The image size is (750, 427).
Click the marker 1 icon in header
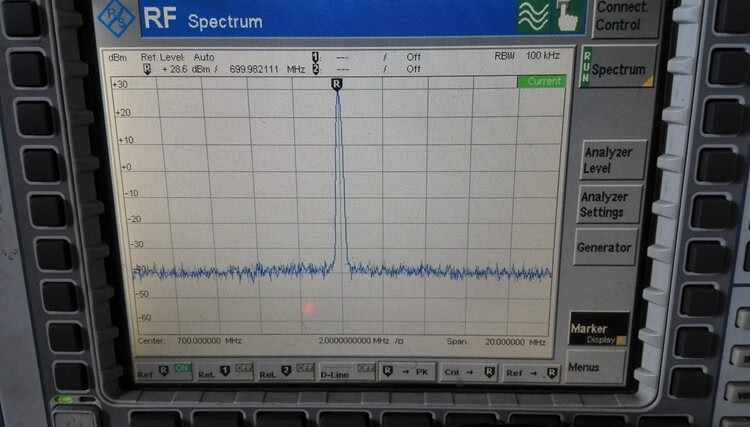315,57
